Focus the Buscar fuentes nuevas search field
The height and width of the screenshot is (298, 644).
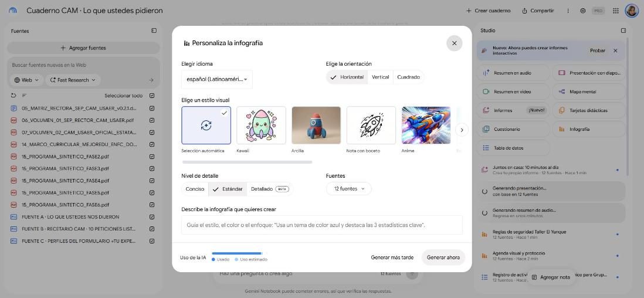coord(83,65)
